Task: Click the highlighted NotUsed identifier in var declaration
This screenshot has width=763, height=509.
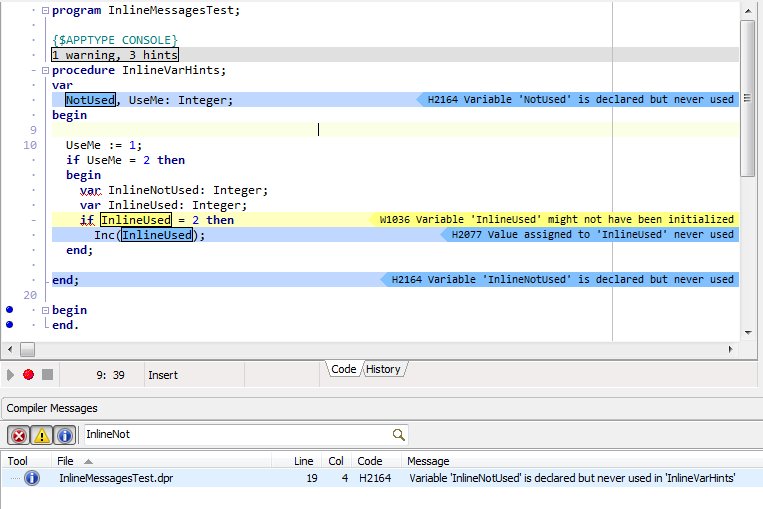Action: [x=91, y=100]
